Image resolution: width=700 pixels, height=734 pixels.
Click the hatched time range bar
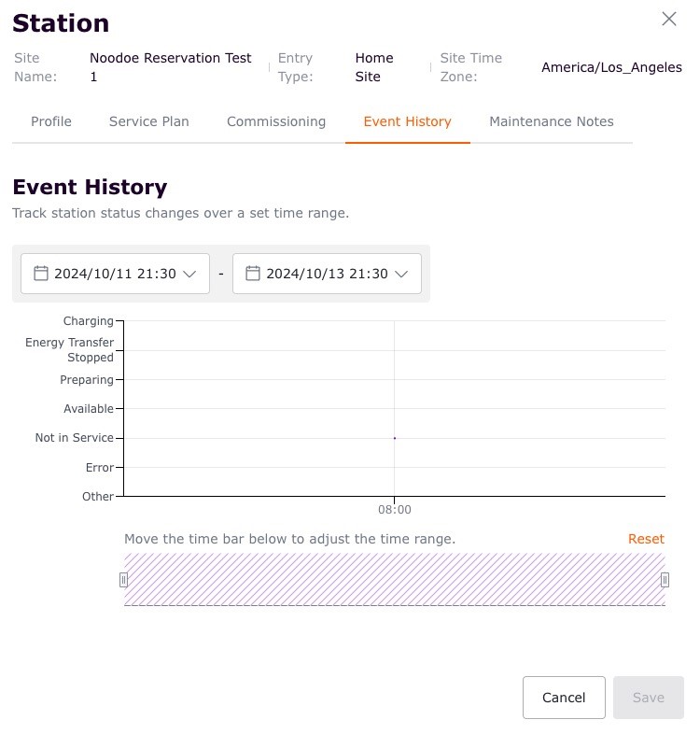click(394, 580)
